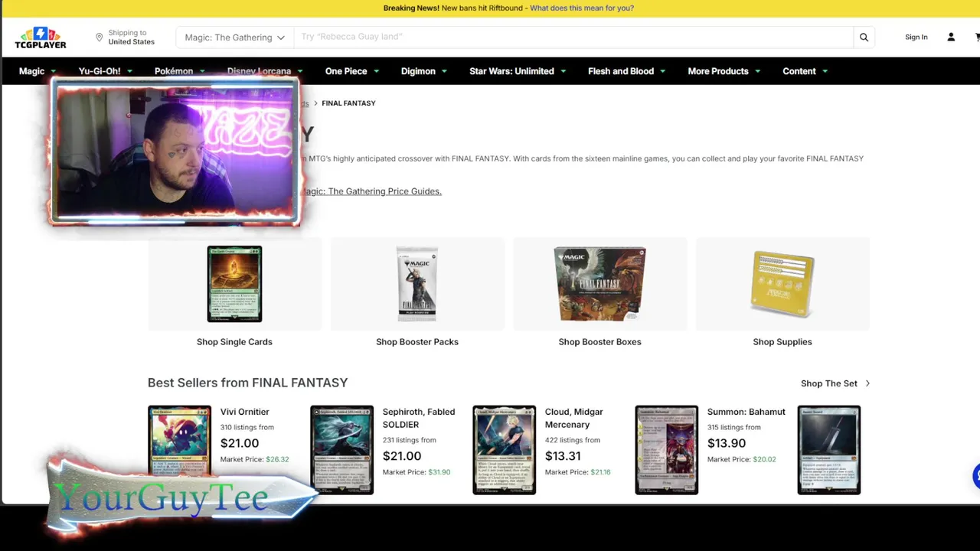Click 'Best Sellers from FINAL FANTASY' heading
The height and width of the screenshot is (551, 980).
[247, 383]
